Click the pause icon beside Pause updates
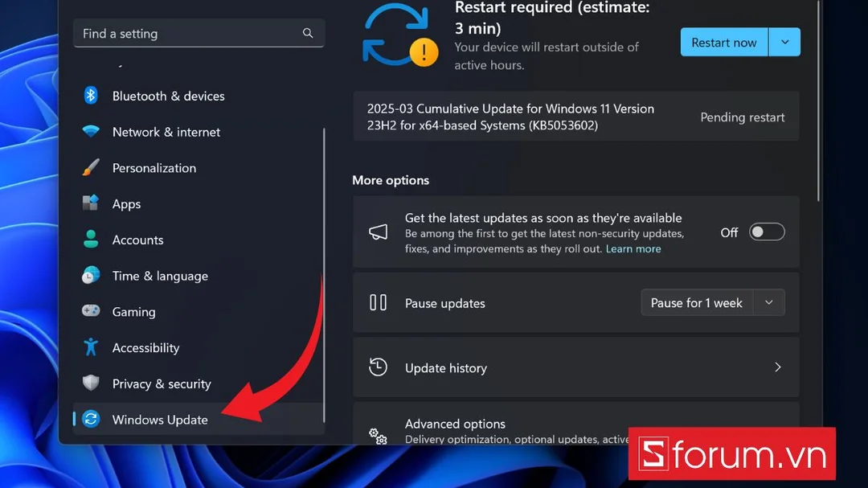Viewport: 868px width, 488px height. 378,302
